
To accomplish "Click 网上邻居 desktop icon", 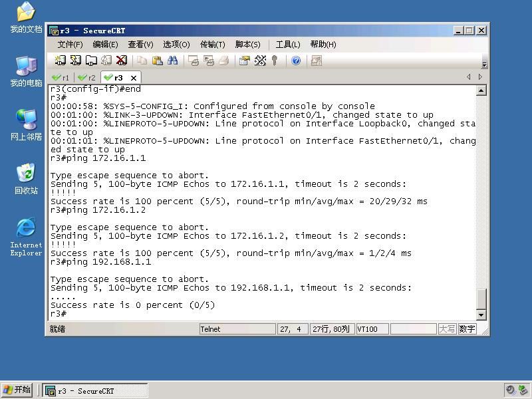I will [x=26, y=125].
